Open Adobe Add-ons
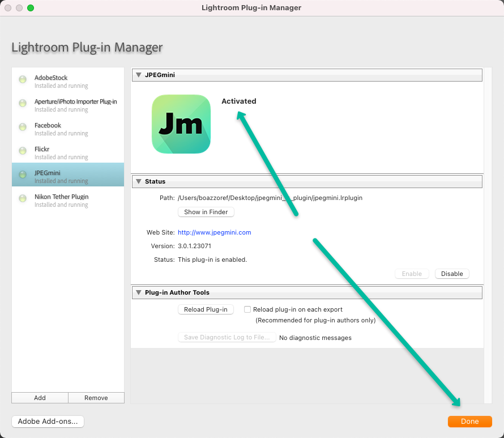504x438 pixels. [x=48, y=421]
